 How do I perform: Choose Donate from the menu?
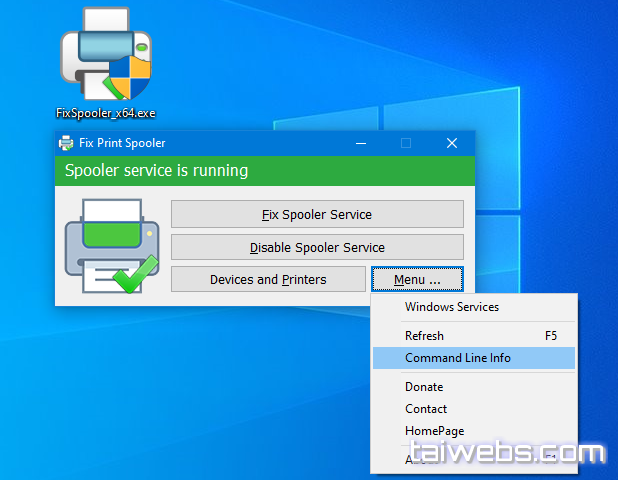424,386
